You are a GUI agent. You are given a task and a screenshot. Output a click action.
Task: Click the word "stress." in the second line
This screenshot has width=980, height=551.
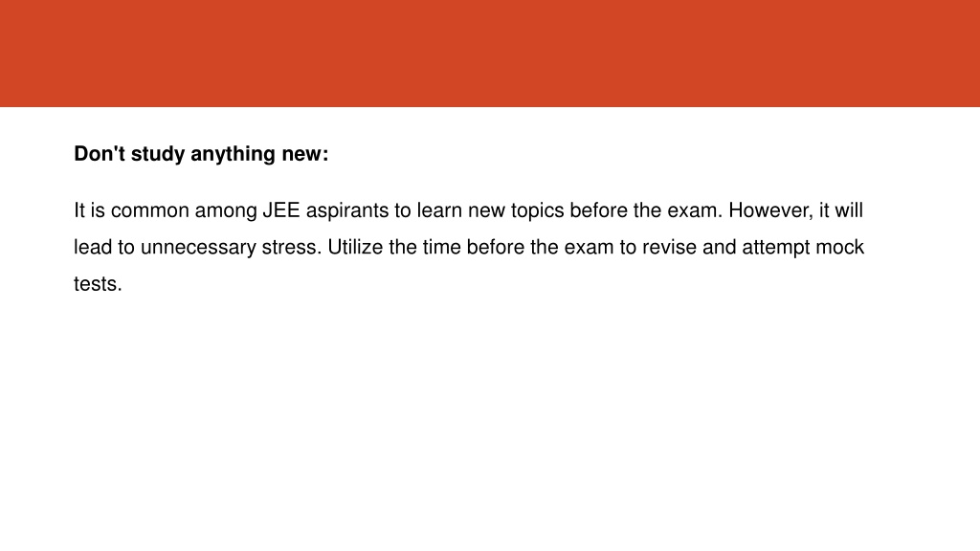tap(291, 248)
